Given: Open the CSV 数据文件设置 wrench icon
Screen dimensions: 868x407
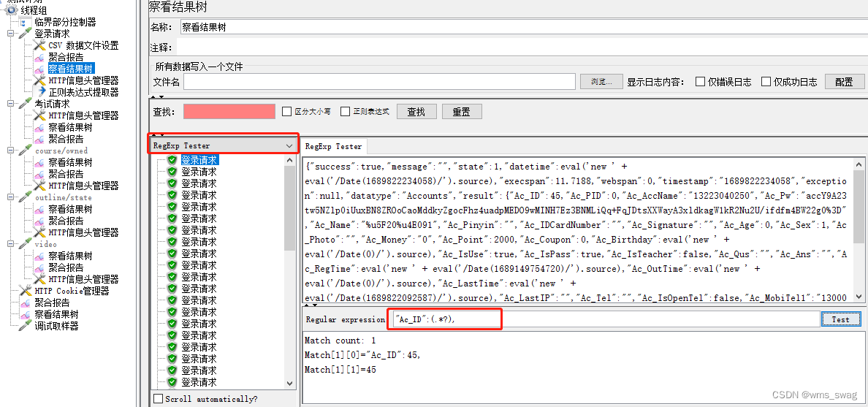Looking at the screenshot, I should [x=39, y=45].
